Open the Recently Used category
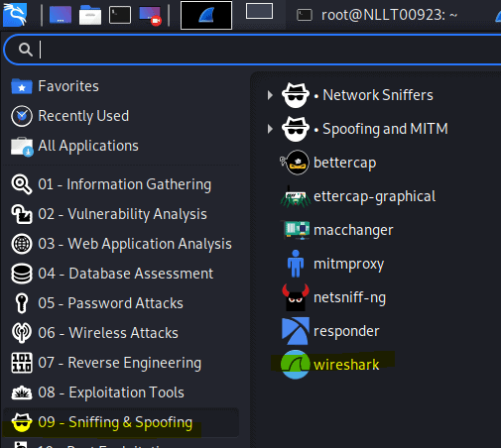The width and height of the screenshot is (501, 448). [83, 116]
